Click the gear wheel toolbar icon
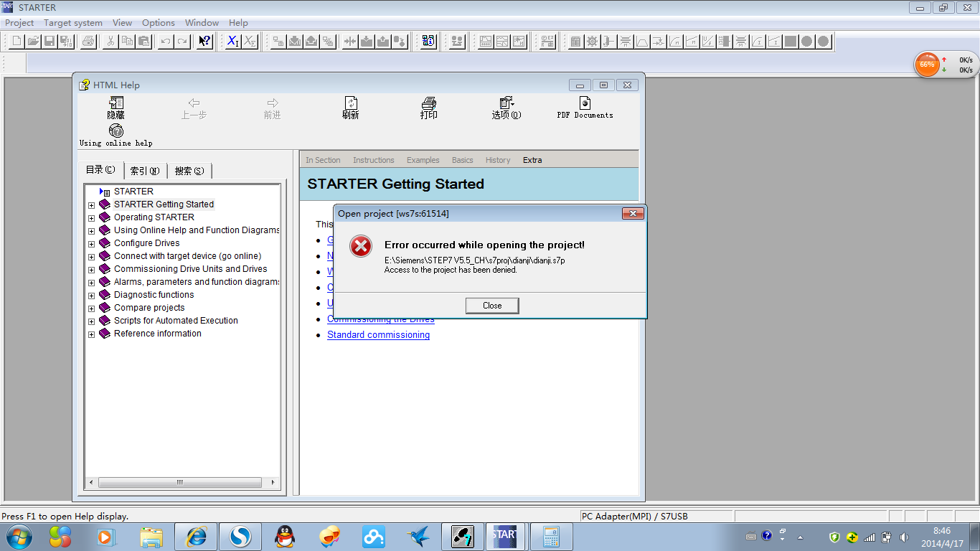 tap(592, 41)
